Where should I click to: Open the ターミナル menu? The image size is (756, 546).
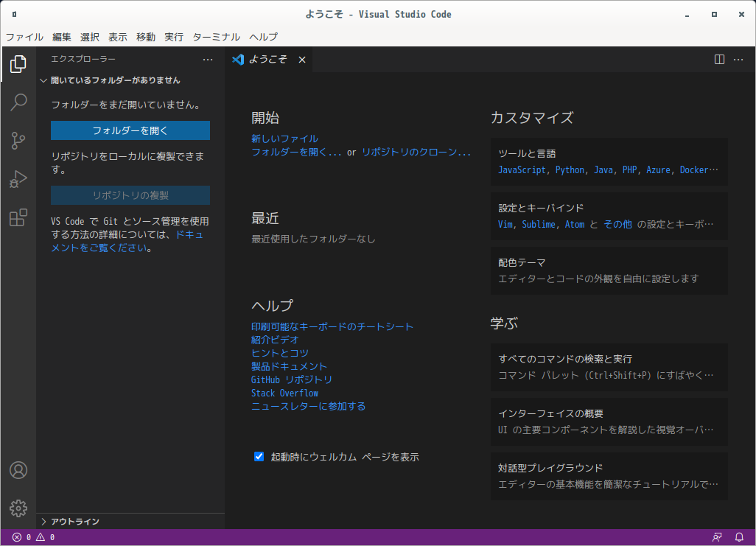216,37
